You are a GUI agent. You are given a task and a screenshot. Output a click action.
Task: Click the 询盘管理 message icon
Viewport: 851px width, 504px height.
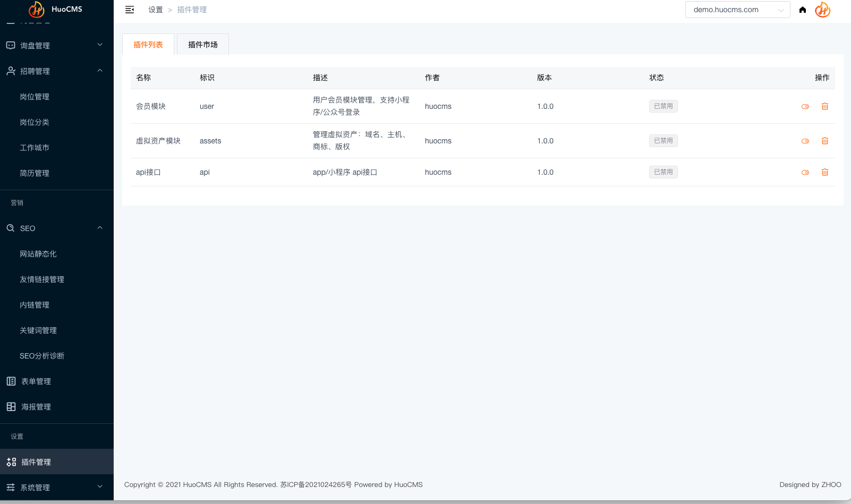pos(11,45)
